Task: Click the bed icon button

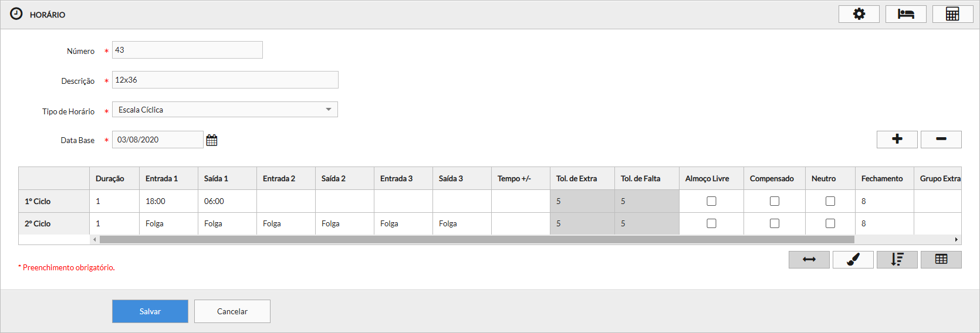Action: (905, 14)
